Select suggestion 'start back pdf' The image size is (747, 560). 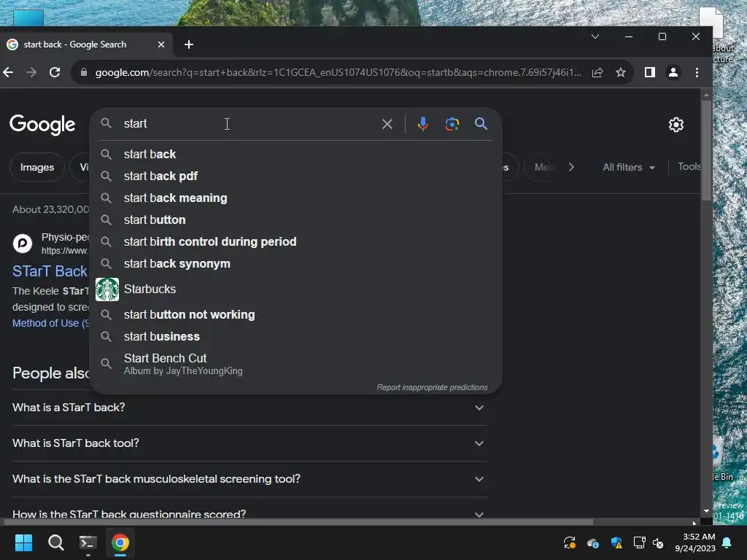(x=296, y=176)
